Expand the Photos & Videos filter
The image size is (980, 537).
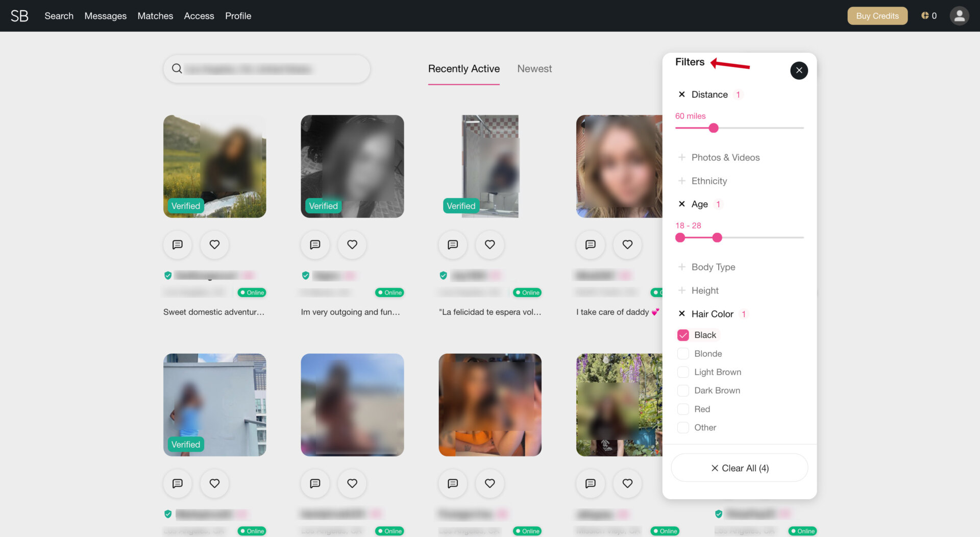725,158
